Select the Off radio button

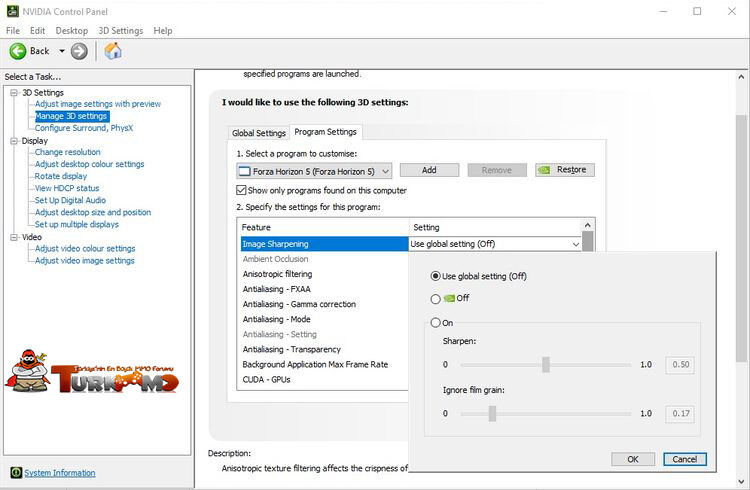(x=435, y=299)
